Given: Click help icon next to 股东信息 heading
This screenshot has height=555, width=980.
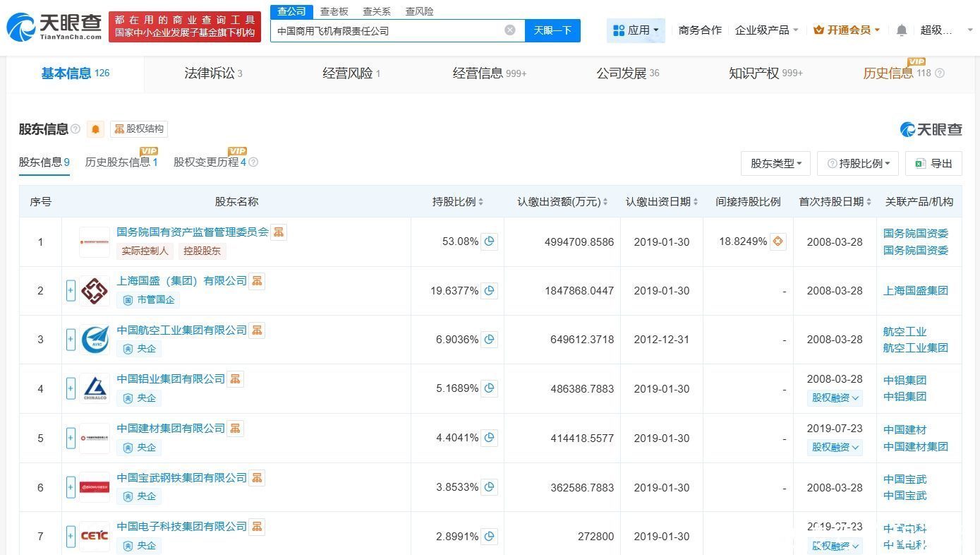Looking at the screenshot, I should pyautogui.click(x=75, y=129).
